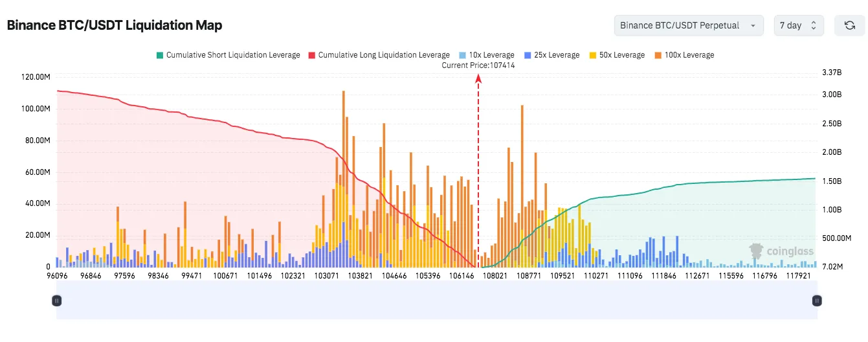Click the green Cumulative Short legend swatch

click(x=159, y=55)
